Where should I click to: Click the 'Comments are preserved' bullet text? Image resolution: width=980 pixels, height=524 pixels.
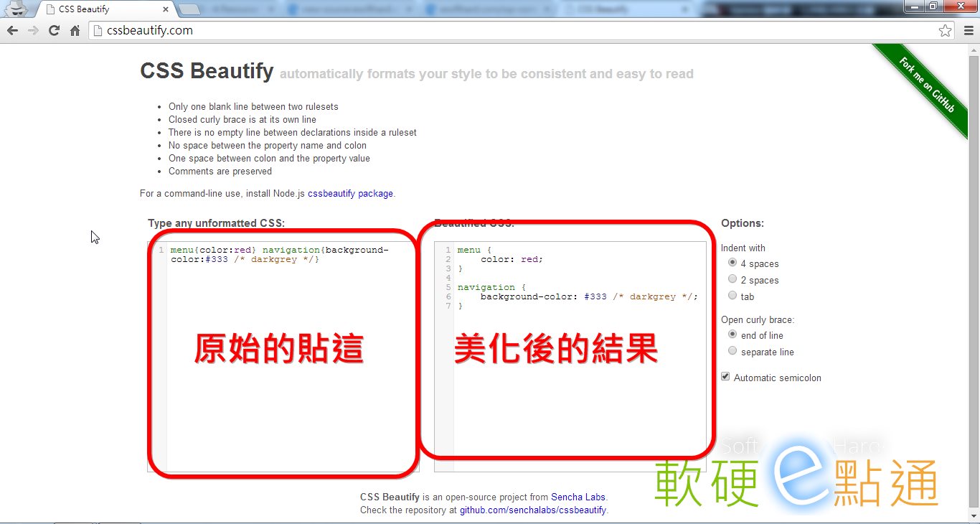click(220, 172)
